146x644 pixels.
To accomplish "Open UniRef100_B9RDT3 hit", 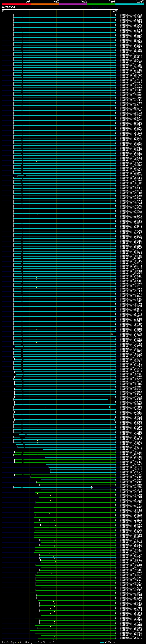I will (x=131, y=349).
